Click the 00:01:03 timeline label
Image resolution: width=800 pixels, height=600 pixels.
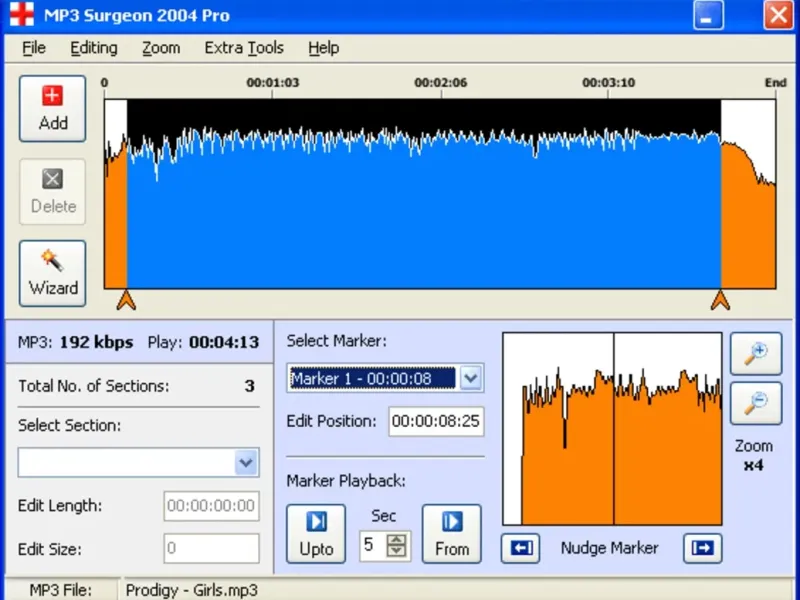coord(272,83)
